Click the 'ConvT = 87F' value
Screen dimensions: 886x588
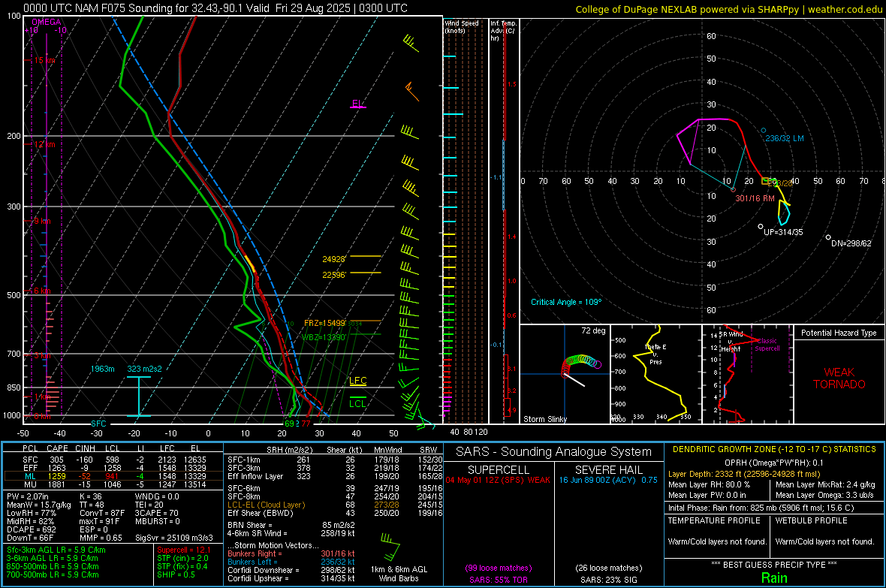102,514
